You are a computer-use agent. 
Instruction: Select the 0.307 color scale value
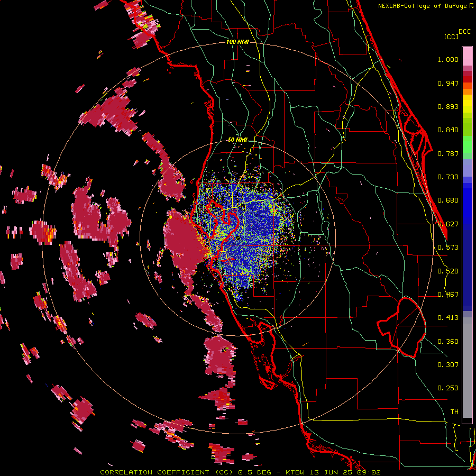(x=448, y=365)
